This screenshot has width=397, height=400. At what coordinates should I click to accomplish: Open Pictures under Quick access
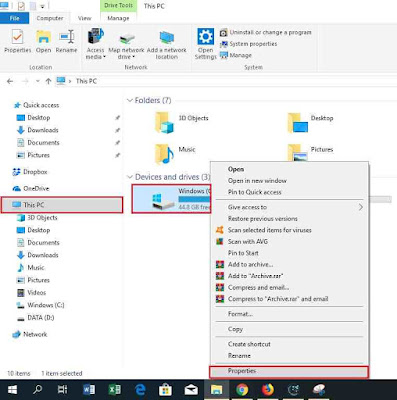click(x=33, y=155)
